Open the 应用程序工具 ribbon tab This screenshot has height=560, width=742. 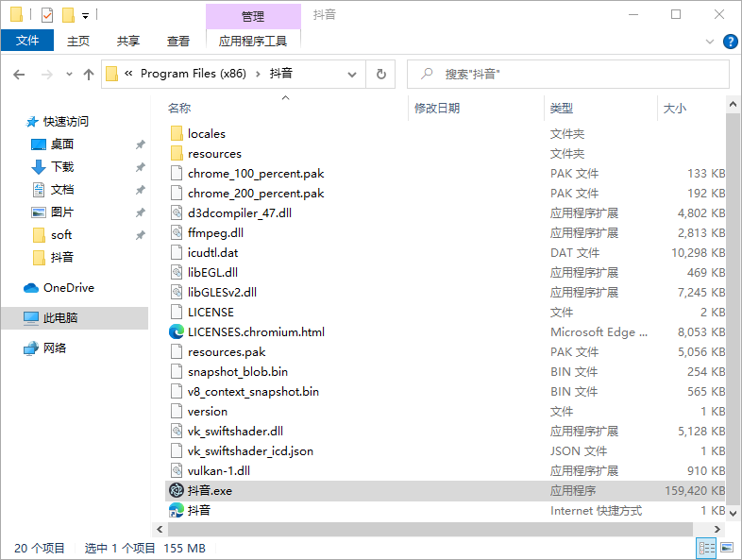coord(253,42)
